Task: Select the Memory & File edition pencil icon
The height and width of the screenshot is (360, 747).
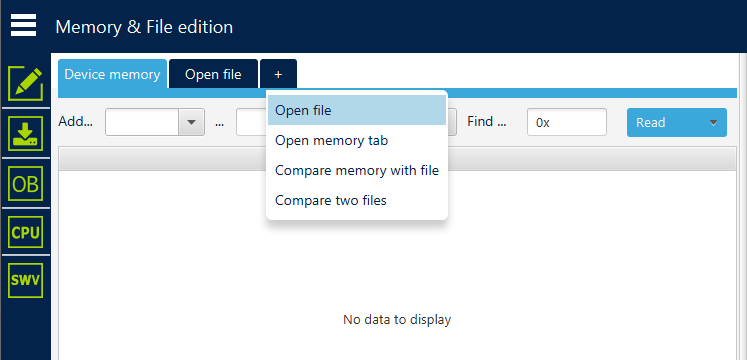Action: point(26,84)
